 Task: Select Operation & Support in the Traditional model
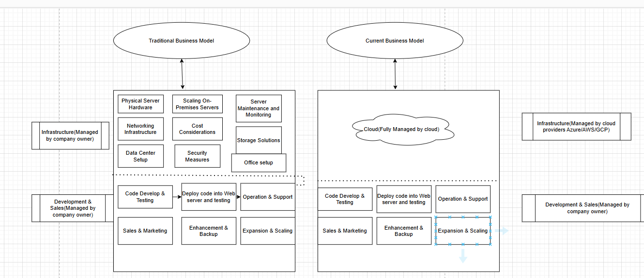click(268, 197)
